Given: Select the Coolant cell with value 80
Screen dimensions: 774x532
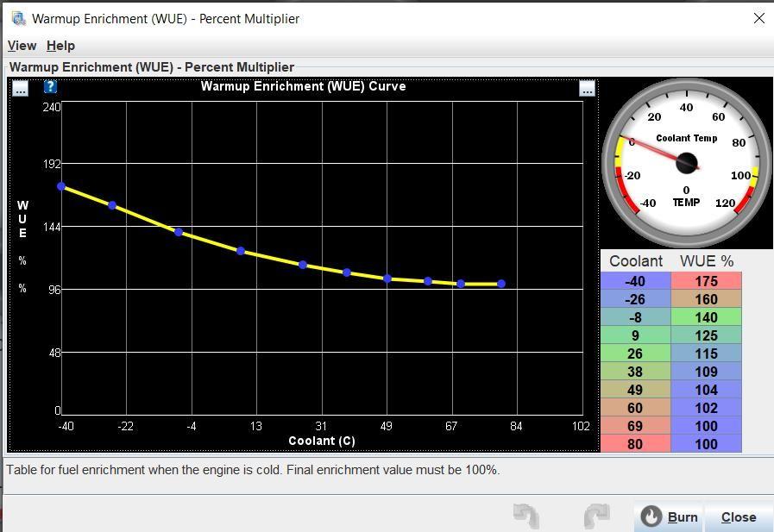Looking at the screenshot, I should 635,444.
